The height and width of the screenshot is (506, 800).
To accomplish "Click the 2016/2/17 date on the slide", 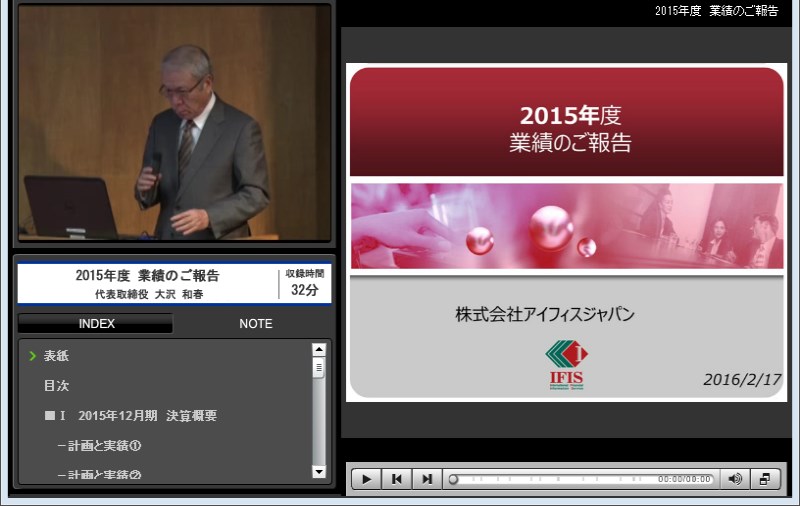I will (x=742, y=380).
